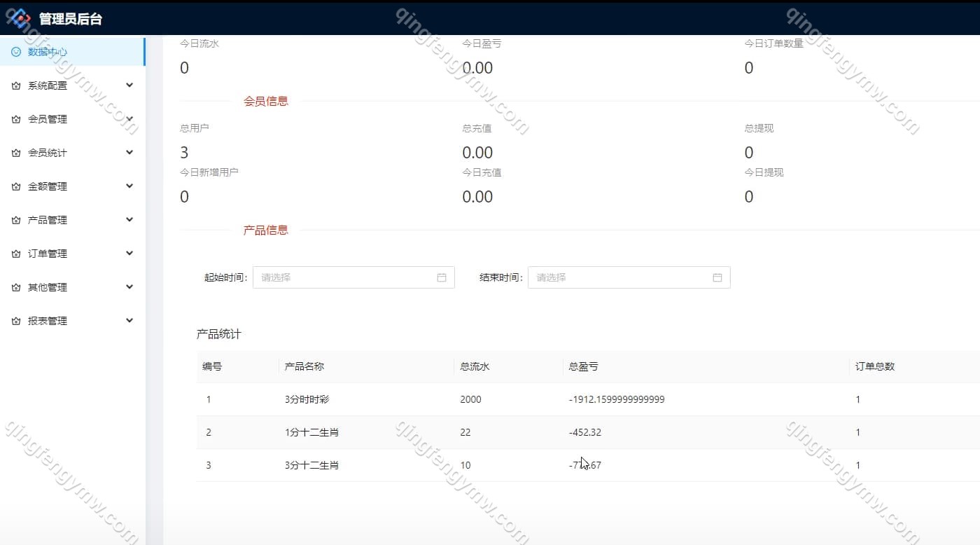The width and height of the screenshot is (980, 545).
Task: Click the 起始时间 date input field
Action: pos(343,277)
